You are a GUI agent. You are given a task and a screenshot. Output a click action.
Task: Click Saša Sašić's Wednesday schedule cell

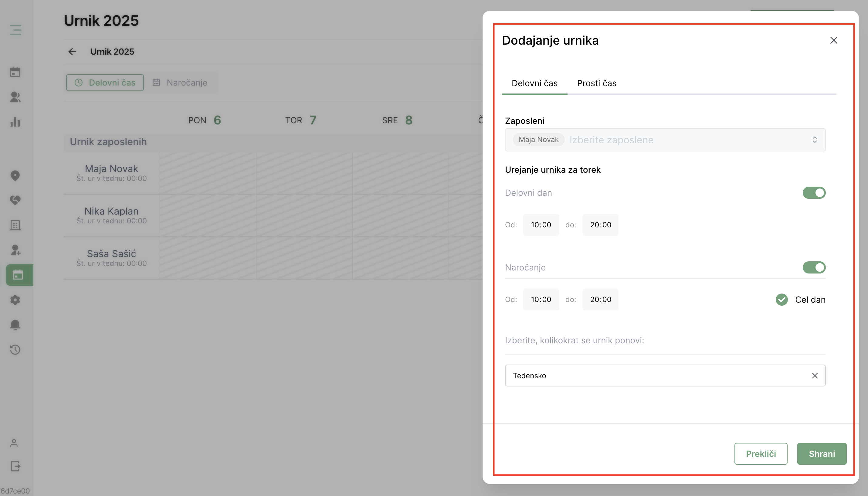click(400, 258)
